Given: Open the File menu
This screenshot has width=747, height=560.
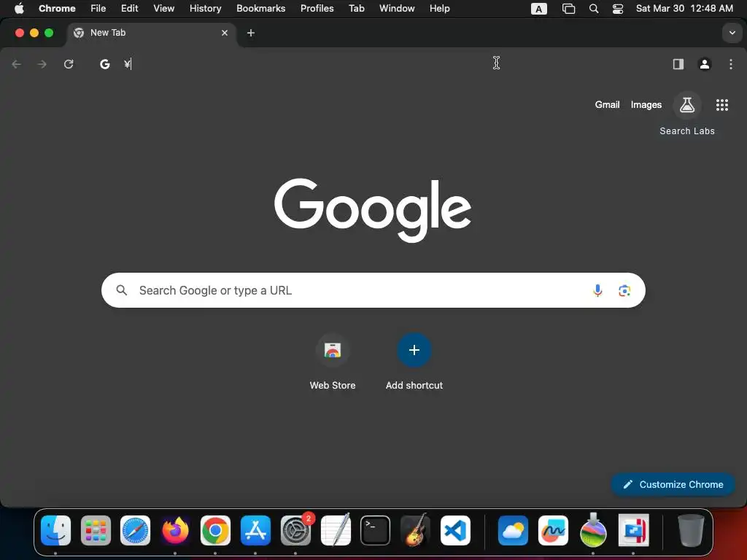Looking at the screenshot, I should click(x=98, y=9).
